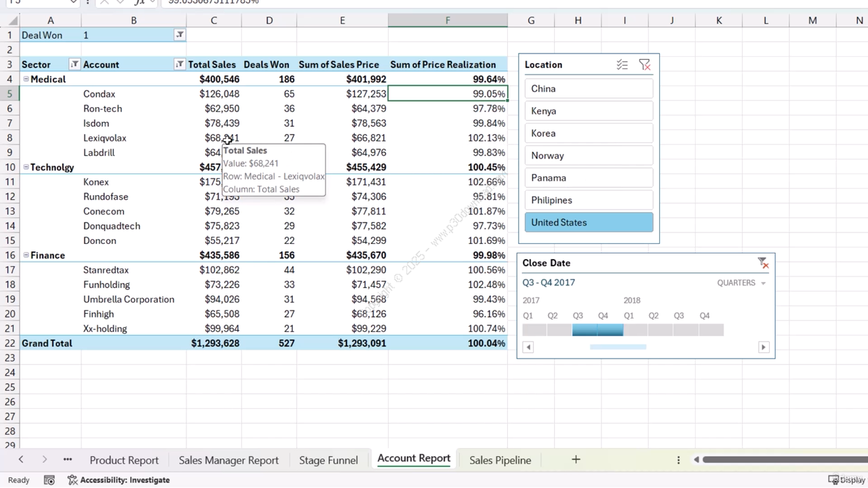Open the Account filter dropdown
Screen dimensions: 868x488
(180, 64)
